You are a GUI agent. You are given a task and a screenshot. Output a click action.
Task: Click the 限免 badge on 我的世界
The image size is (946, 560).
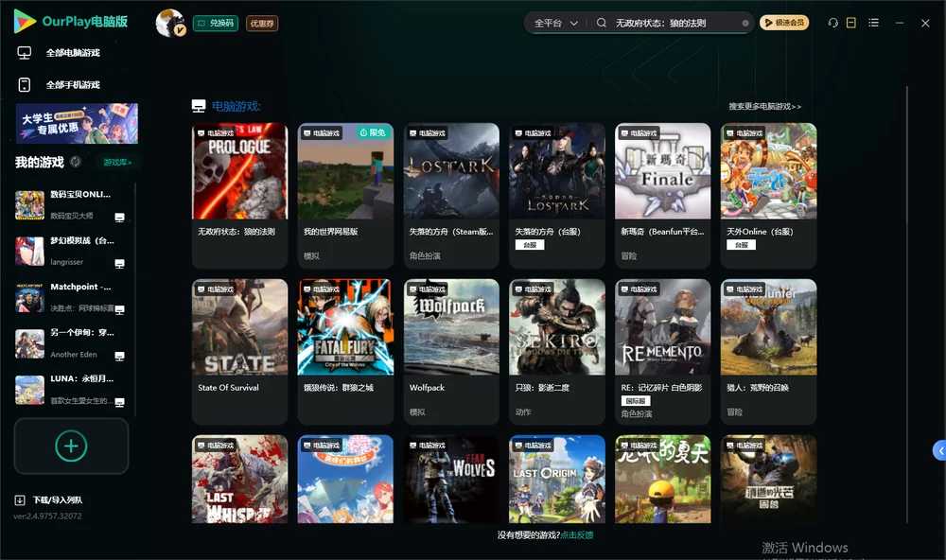point(372,132)
